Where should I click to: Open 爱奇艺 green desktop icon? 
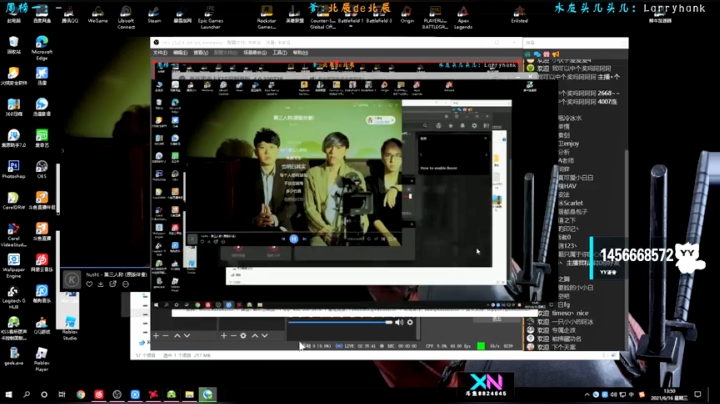tap(41, 138)
